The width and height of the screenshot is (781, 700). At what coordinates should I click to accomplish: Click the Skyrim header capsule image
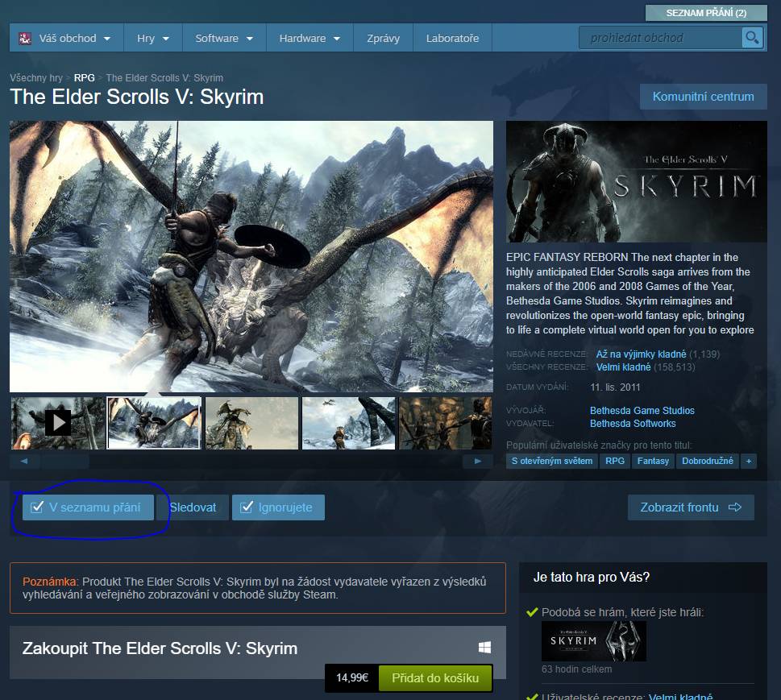[637, 181]
